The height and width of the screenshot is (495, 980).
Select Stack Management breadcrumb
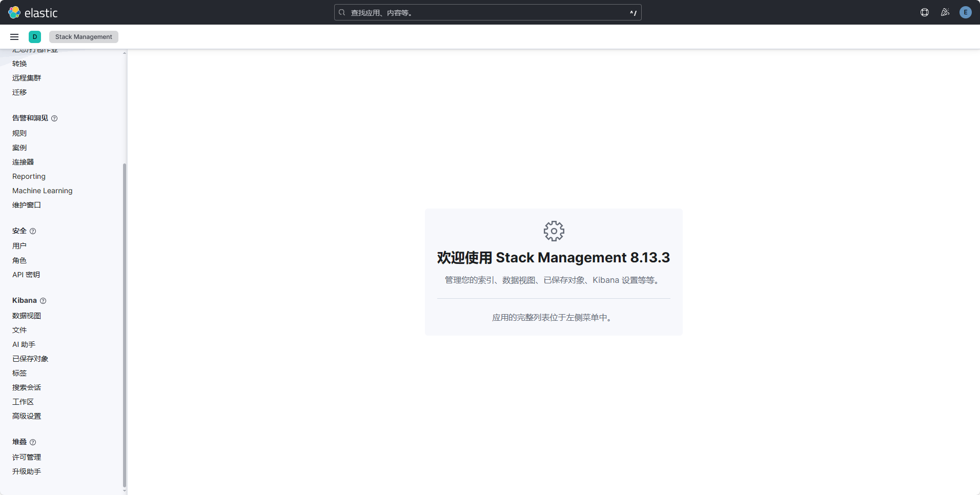click(84, 37)
